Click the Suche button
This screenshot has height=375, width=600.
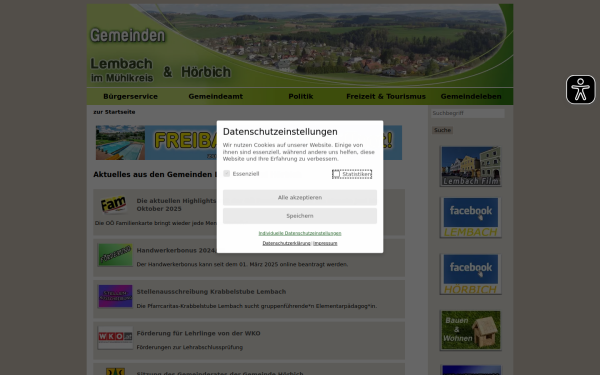tap(442, 130)
